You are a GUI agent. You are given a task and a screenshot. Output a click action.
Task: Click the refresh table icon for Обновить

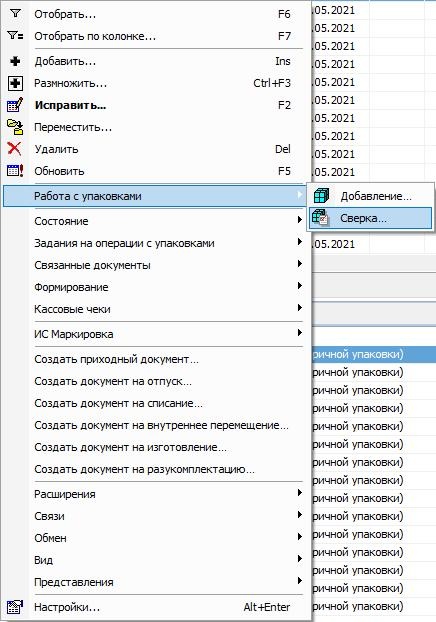pyautogui.click(x=15, y=171)
